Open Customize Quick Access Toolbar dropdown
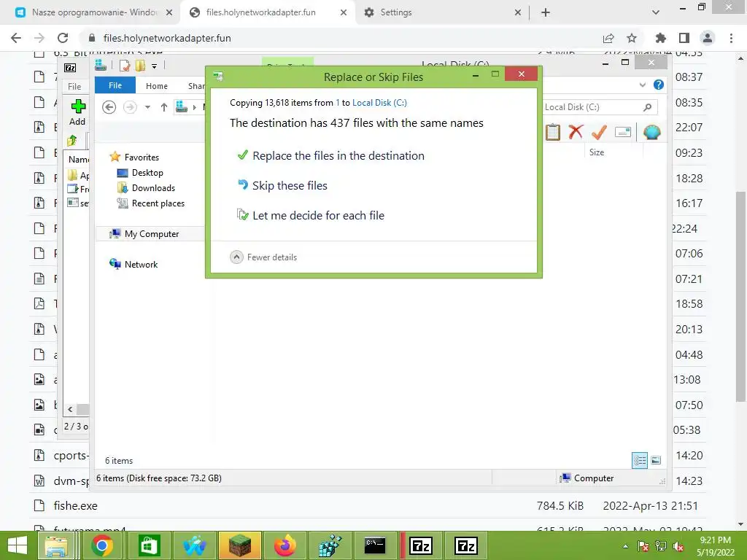This screenshot has height=560, width=747. tap(155, 66)
